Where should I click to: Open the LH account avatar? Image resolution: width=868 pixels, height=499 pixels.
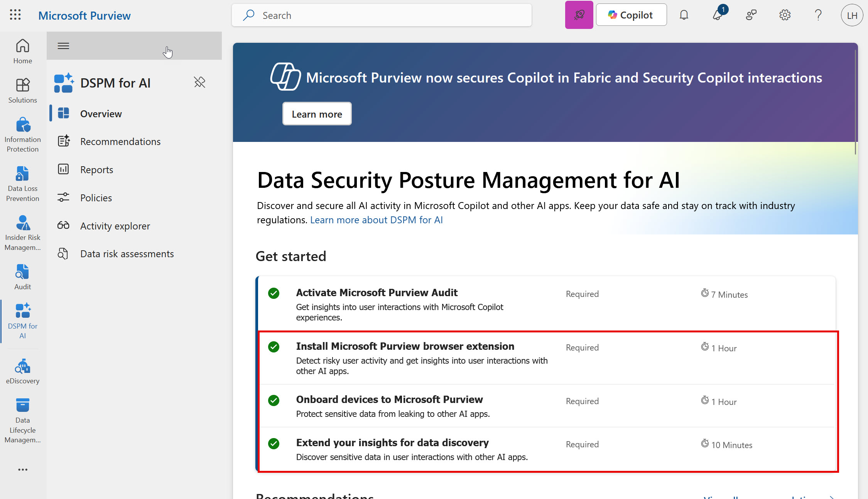[x=852, y=15]
